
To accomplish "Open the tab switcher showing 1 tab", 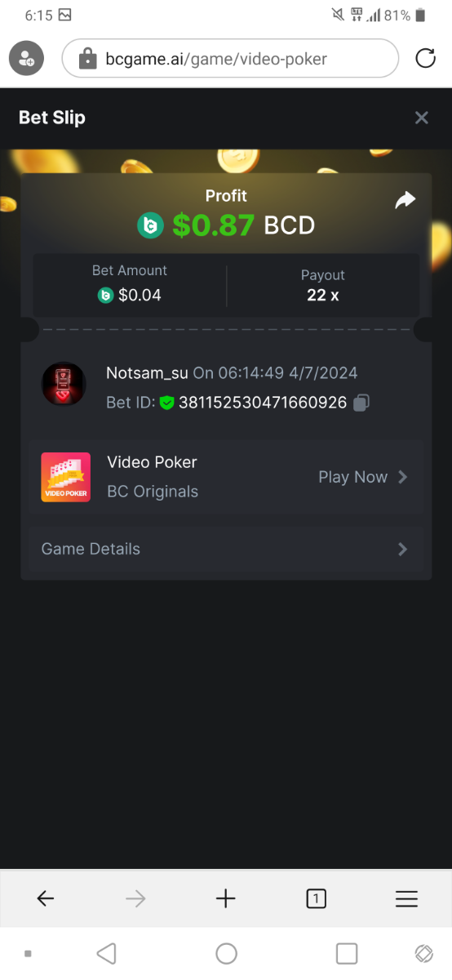I will 316,899.
